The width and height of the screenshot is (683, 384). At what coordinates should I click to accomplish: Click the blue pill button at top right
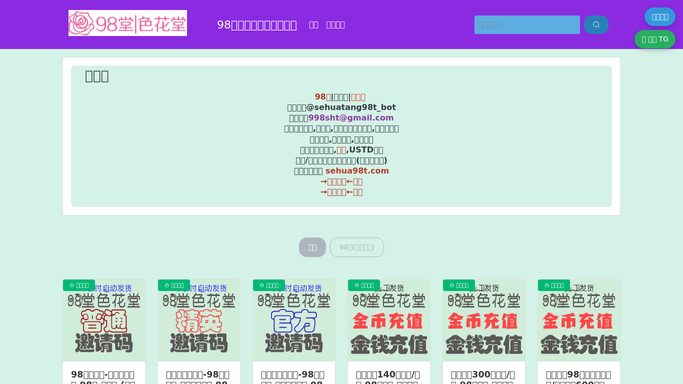(x=659, y=17)
